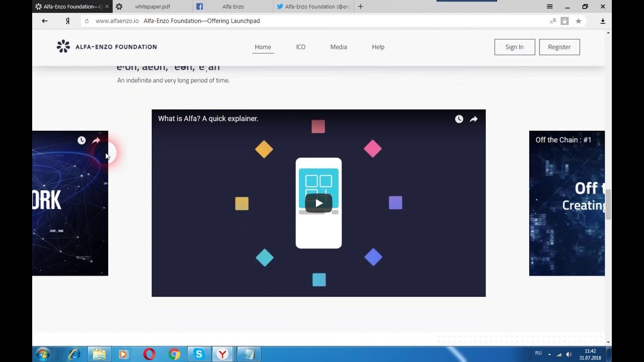Click the text 'An indefinite and very long period of time.'

coord(173,80)
